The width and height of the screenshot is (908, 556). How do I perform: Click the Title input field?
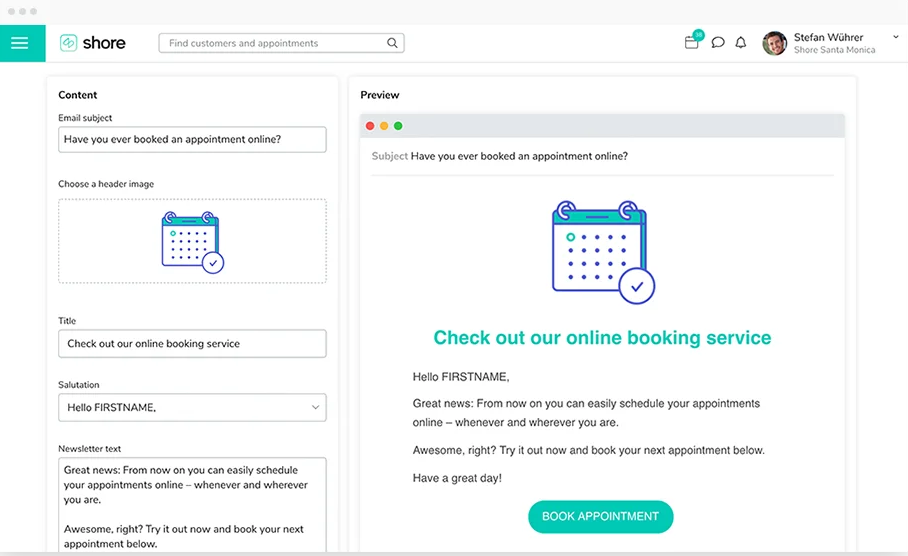click(192, 343)
